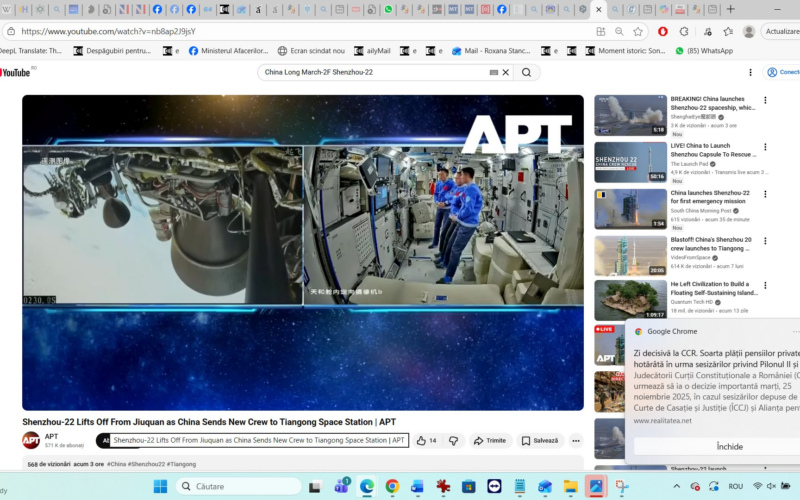Click the Actualizare update button
This screenshot has height=500, width=800.
click(x=781, y=32)
